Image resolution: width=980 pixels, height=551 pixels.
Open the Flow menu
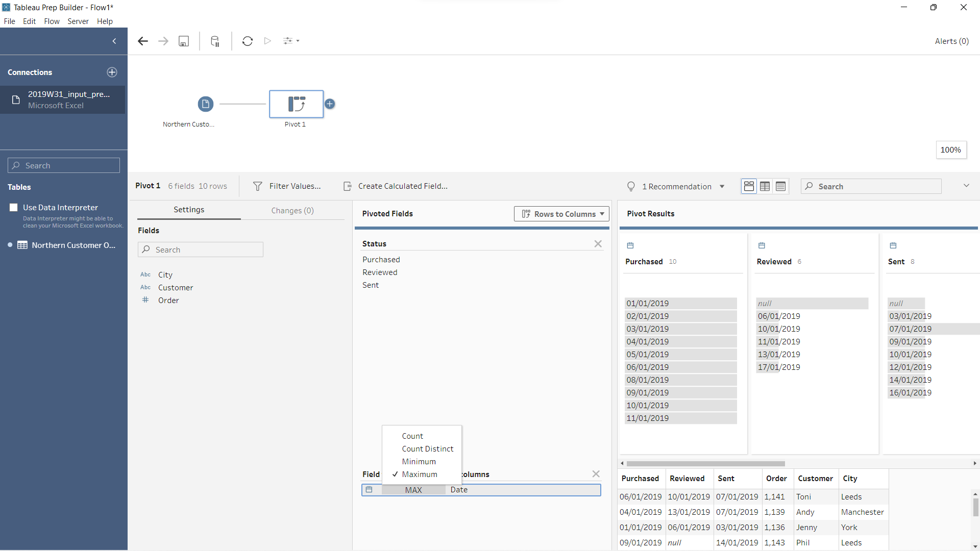52,21
